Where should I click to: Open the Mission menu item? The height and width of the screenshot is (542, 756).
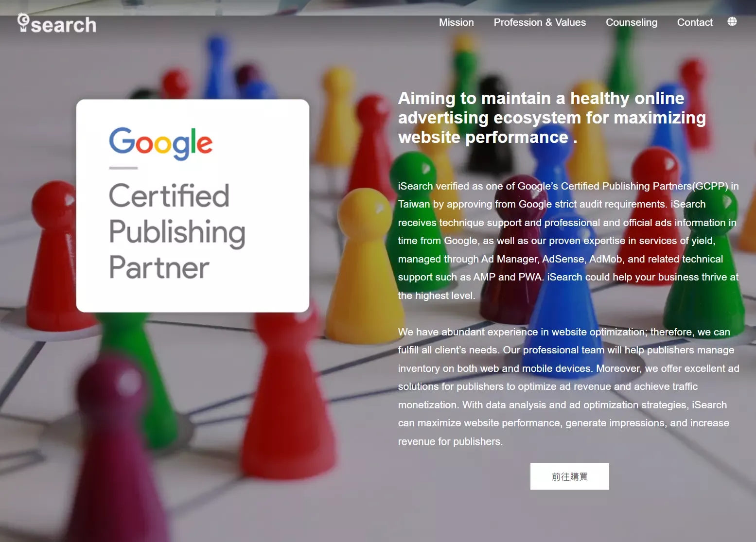(x=456, y=22)
